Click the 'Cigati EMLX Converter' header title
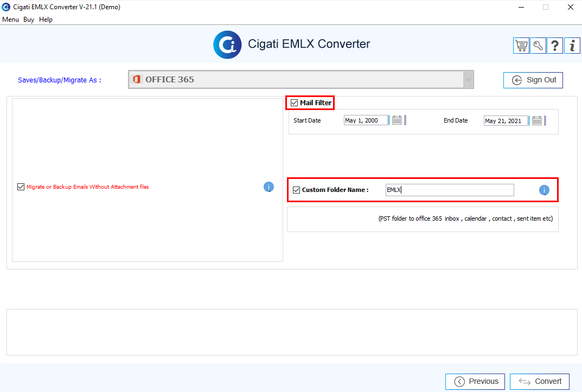 [x=309, y=44]
